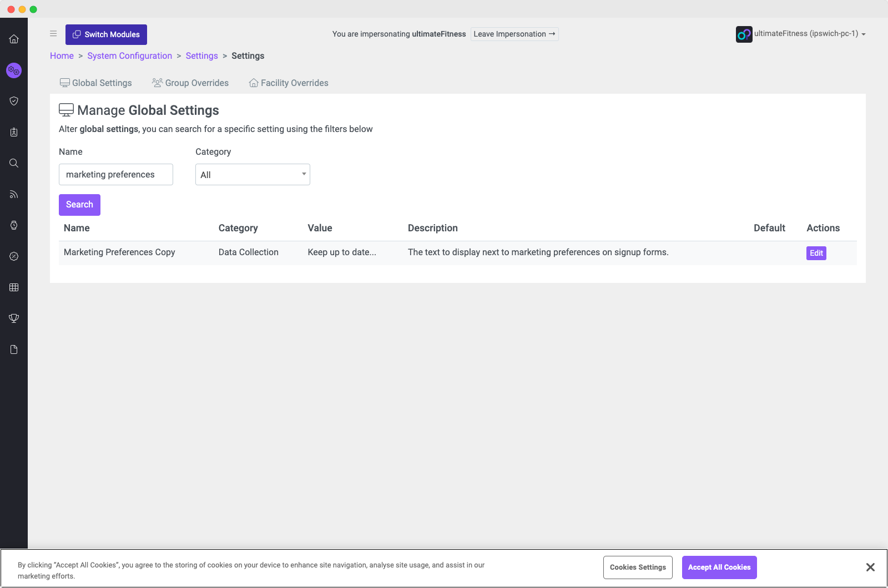Edit Marketing Preferences Copy setting
Viewport: 888px width, 588px height.
click(816, 253)
